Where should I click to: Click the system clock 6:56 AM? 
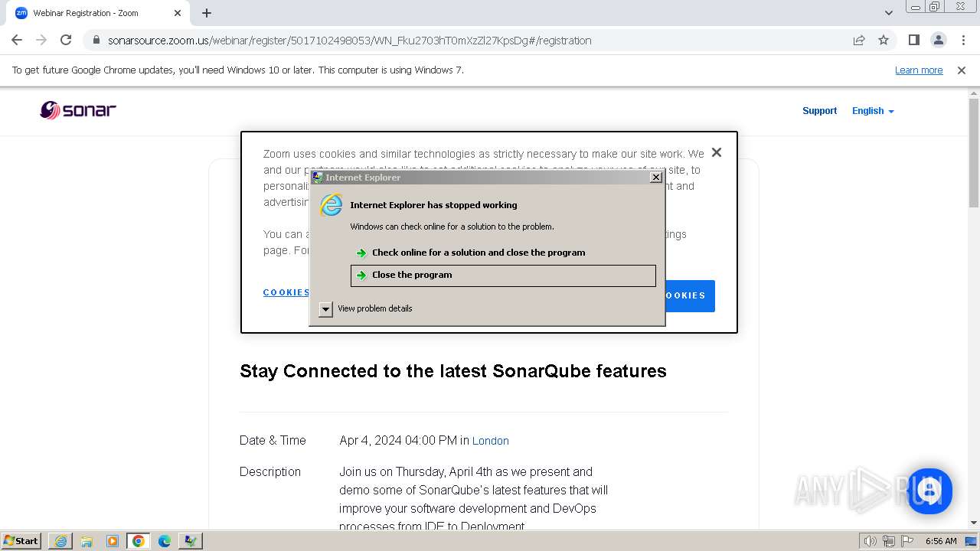[941, 541]
